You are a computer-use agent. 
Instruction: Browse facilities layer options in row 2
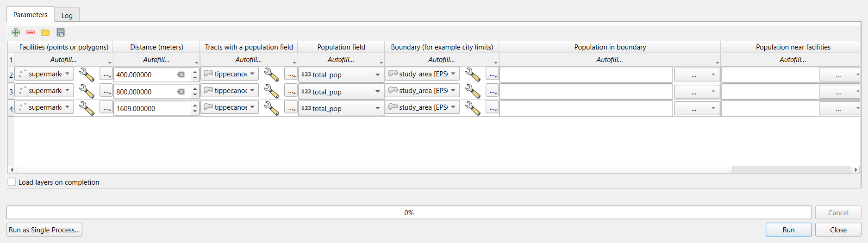tap(106, 75)
